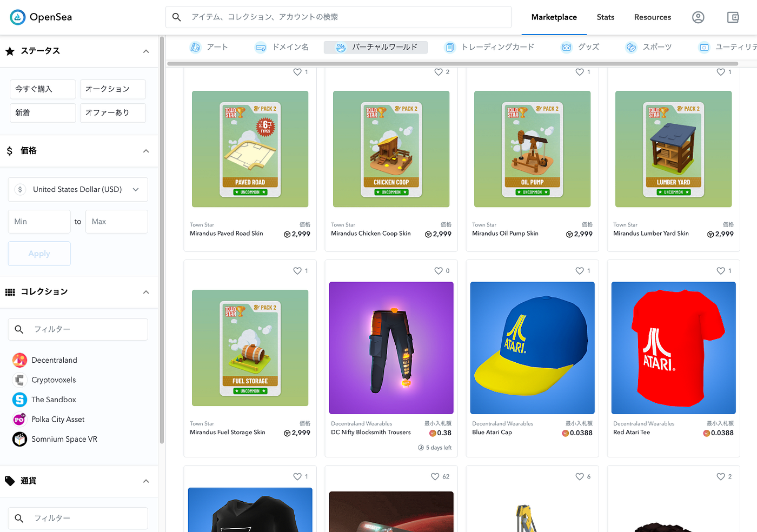
Task: Focus the main search box
Action: click(338, 17)
